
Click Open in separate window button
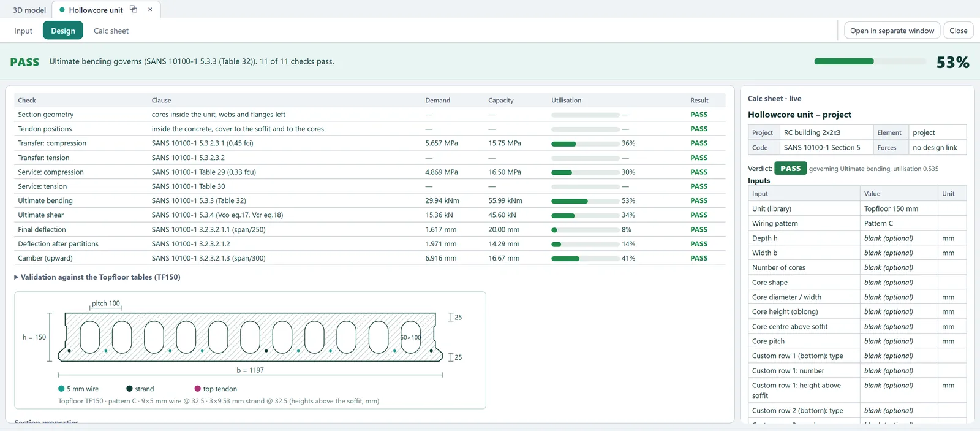tap(892, 31)
